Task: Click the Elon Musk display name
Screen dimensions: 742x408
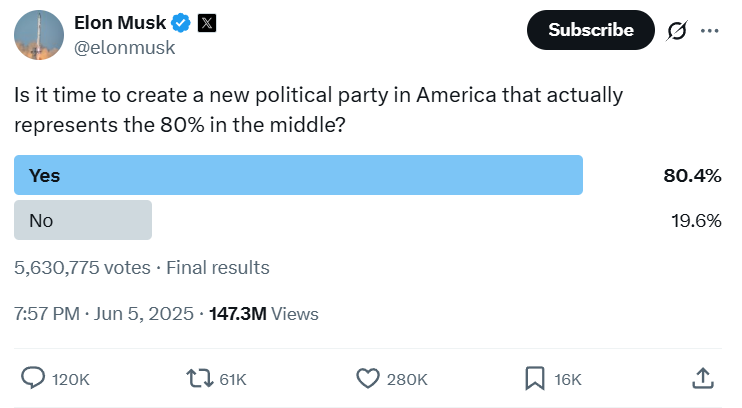Action: (x=120, y=23)
